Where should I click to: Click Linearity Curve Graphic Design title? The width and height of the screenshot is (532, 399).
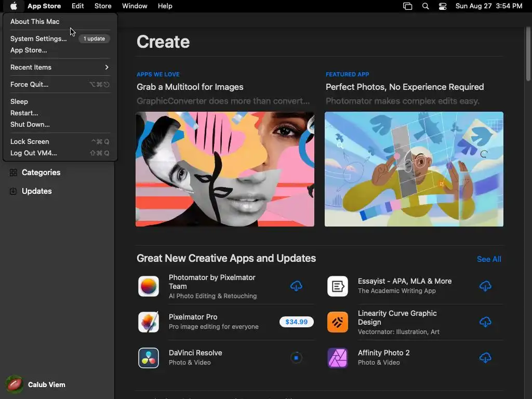pos(397,317)
